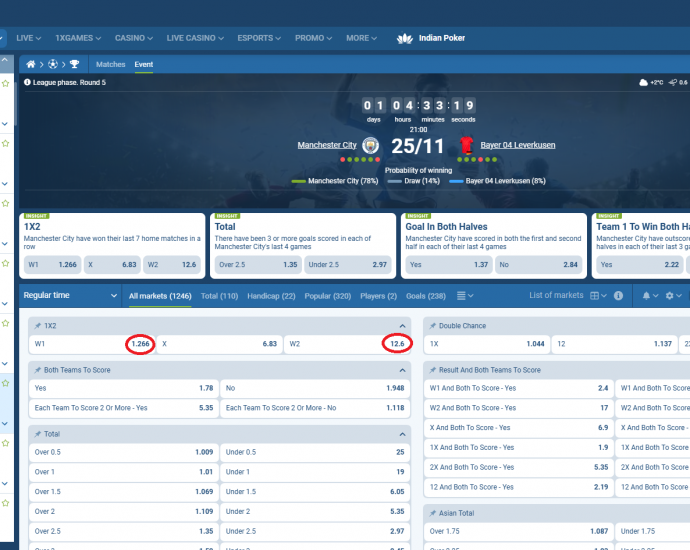Screen dimensions: 690x550
Task: Go to home via breadcrumb house icon
Action: coord(30,64)
